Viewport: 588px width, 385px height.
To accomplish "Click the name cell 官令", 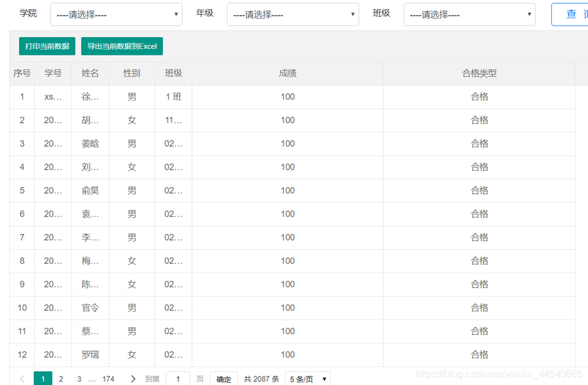I will point(90,308).
